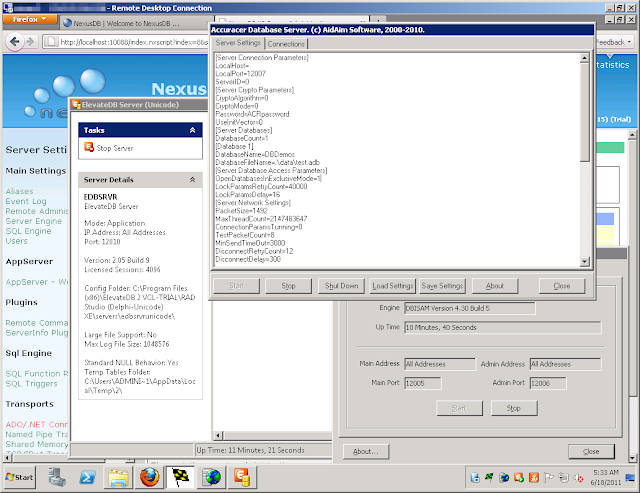Image resolution: width=640 pixels, height=493 pixels.
Task: Open Shared Memory transport link
Action: coord(37,444)
